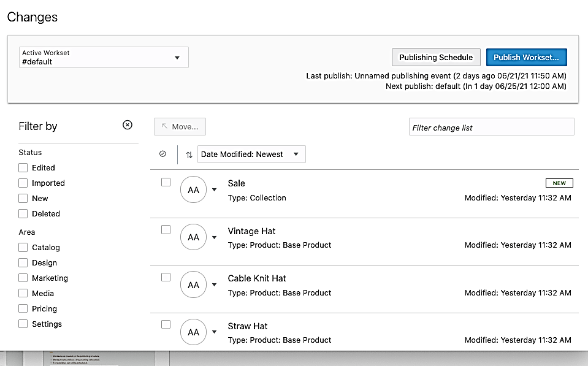Click the Publishing Schedule button
The height and width of the screenshot is (366, 588).
click(435, 57)
